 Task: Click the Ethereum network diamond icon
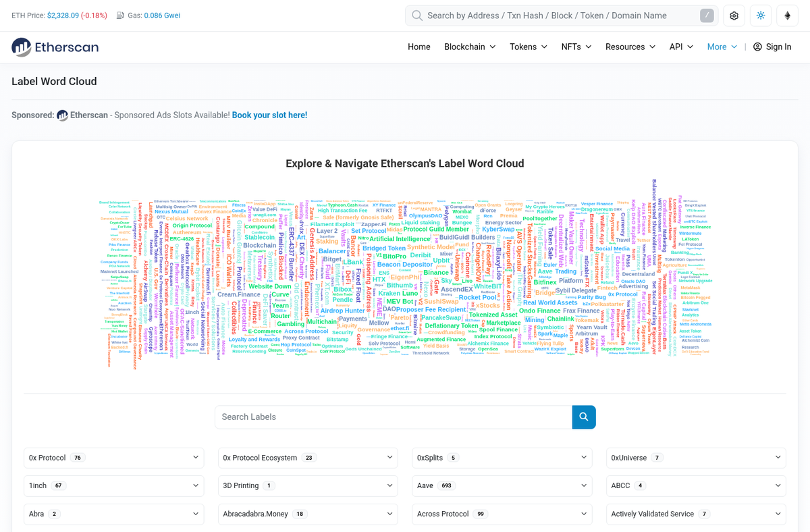click(787, 16)
